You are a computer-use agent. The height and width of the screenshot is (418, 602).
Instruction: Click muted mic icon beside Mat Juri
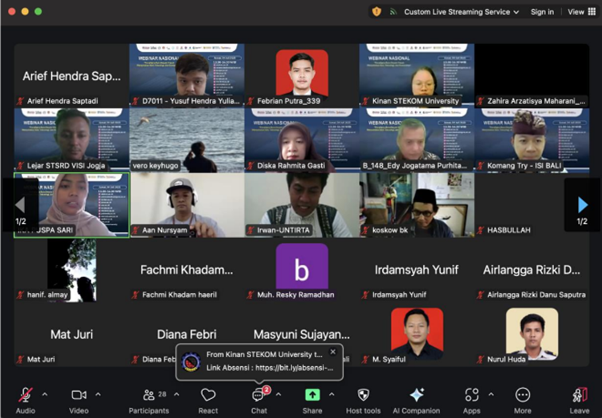pos(20,360)
